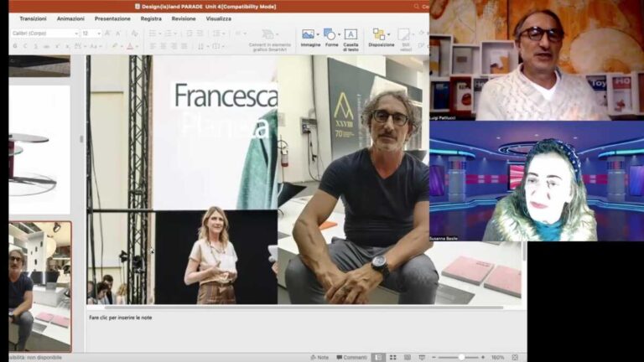Image resolution: width=644 pixels, height=362 pixels.
Task: Align text right
Action: 174,46
